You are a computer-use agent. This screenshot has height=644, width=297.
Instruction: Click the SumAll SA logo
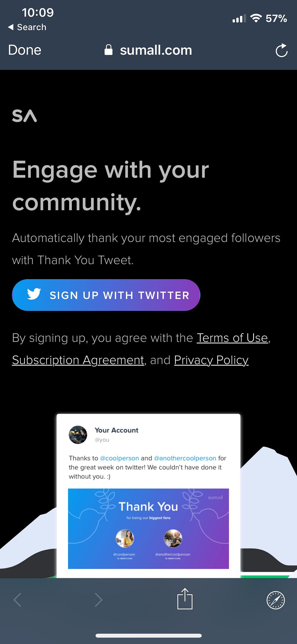[x=25, y=116]
